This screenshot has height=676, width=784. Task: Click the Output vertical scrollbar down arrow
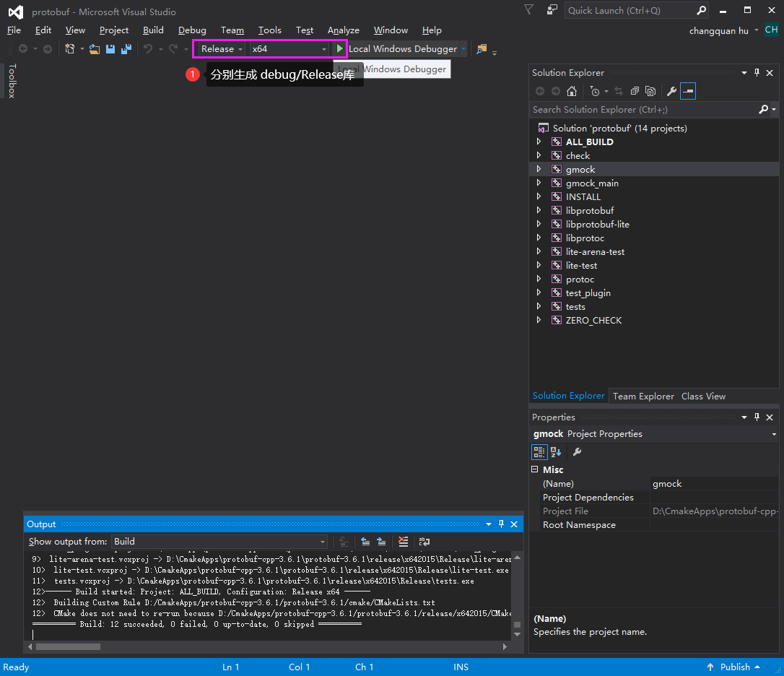click(518, 634)
